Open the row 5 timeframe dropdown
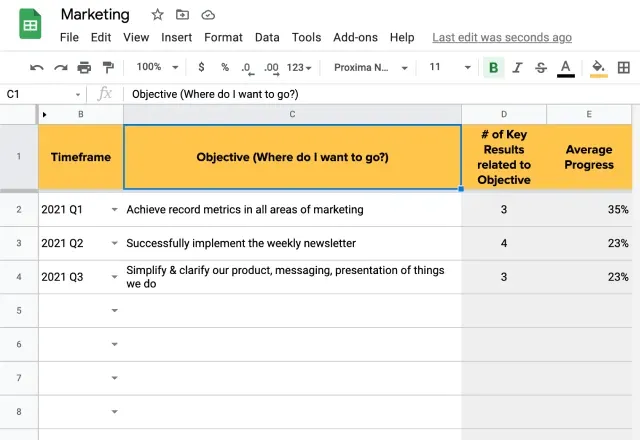Image resolution: width=640 pixels, height=440 pixels. [x=114, y=311]
